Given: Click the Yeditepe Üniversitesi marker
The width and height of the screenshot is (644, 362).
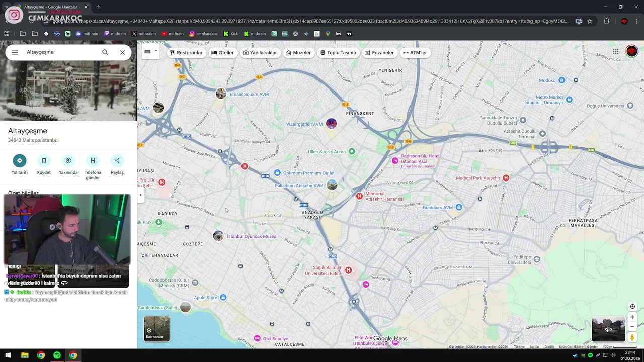Looking at the screenshot, I should [537, 259].
